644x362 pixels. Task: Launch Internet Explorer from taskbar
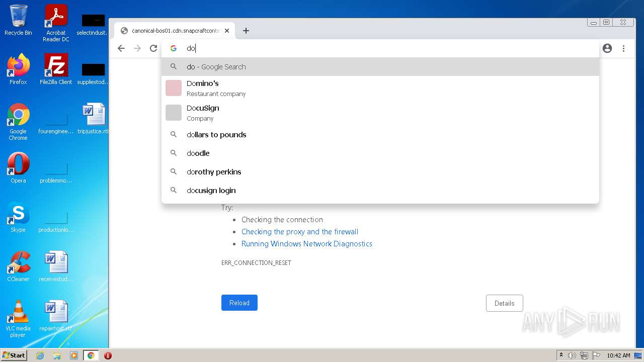(40, 355)
